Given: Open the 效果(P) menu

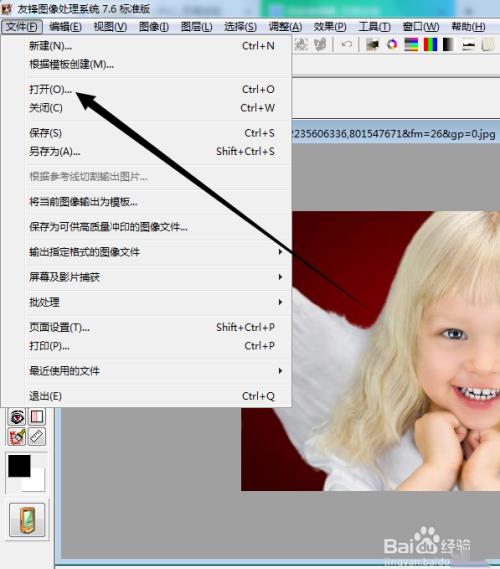Looking at the screenshot, I should pos(330,27).
